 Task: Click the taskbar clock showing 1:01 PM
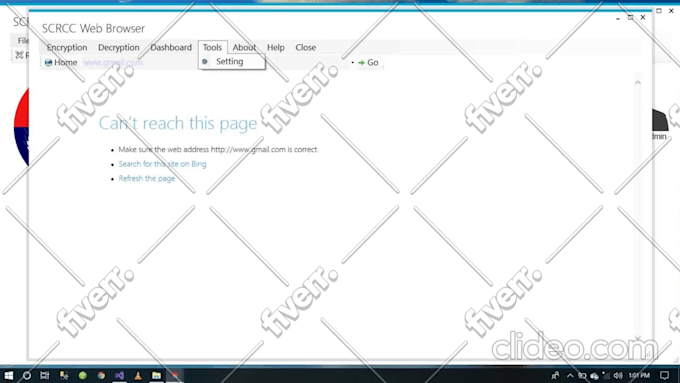[639, 375]
